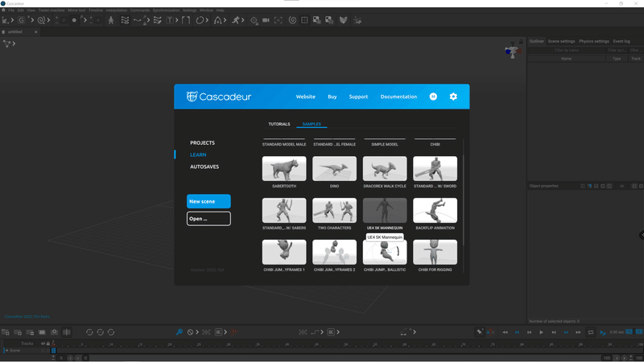The height and width of the screenshot is (362, 644).
Task: Toggle the Tracks visibility eye icon
Action: (43, 343)
